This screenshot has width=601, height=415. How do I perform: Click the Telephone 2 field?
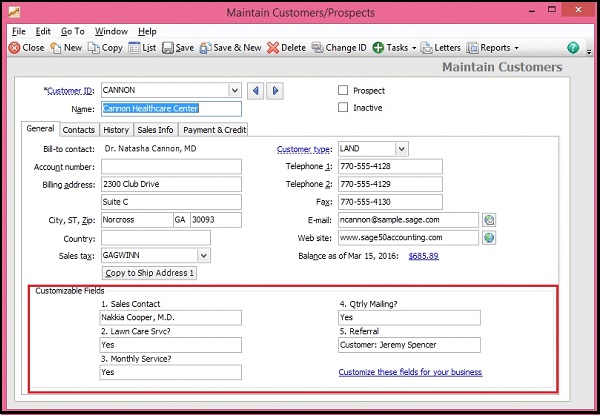point(390,184)
